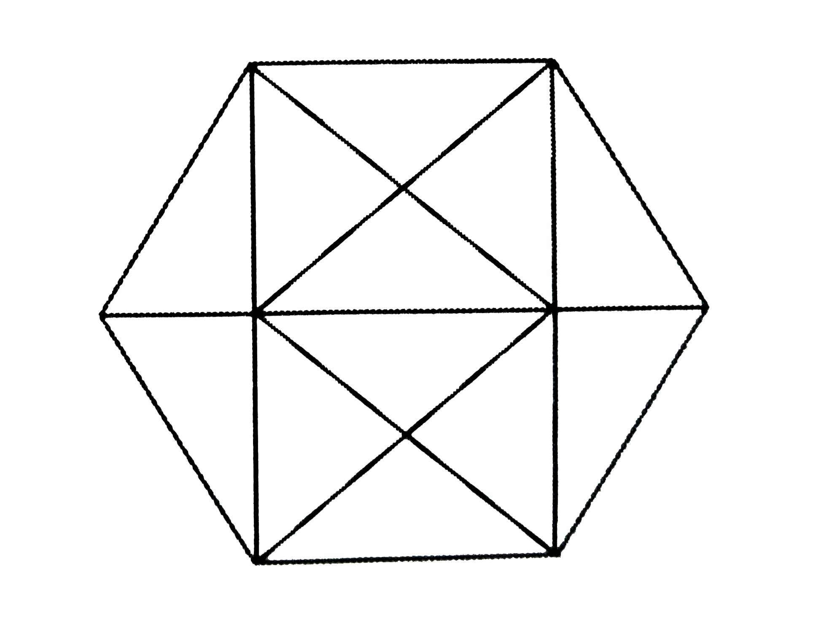Select the hexagon's top-right corner vertex
The image size is (840, 622).
pos(552,63)
